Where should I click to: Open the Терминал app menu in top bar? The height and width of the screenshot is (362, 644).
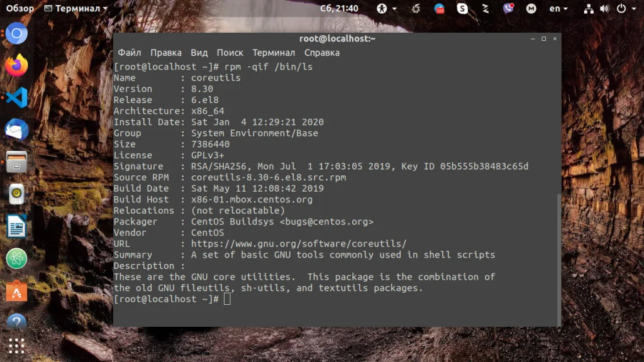point(75,8)
